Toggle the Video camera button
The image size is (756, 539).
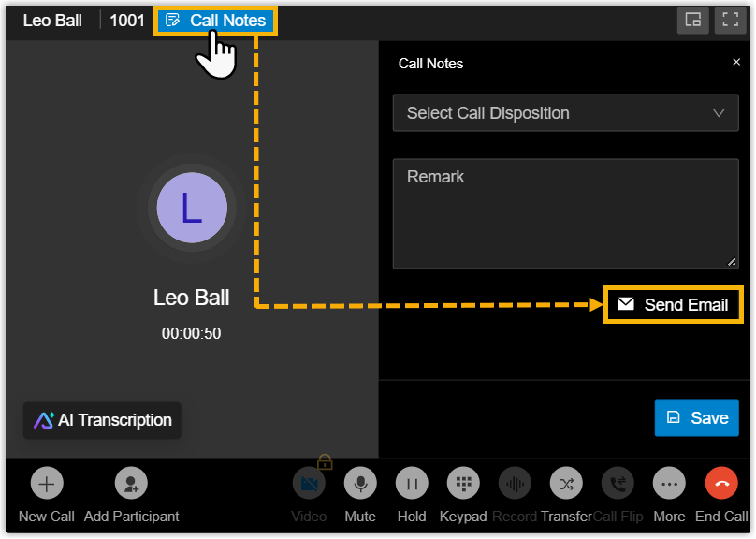309,484
